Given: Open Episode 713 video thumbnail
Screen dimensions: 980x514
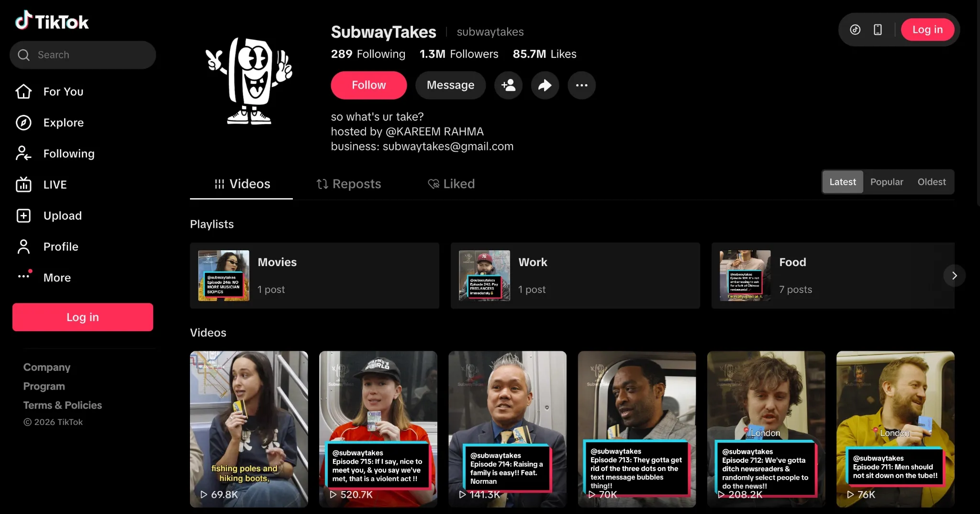Looking at the screenshot, I should pos(637,429).
